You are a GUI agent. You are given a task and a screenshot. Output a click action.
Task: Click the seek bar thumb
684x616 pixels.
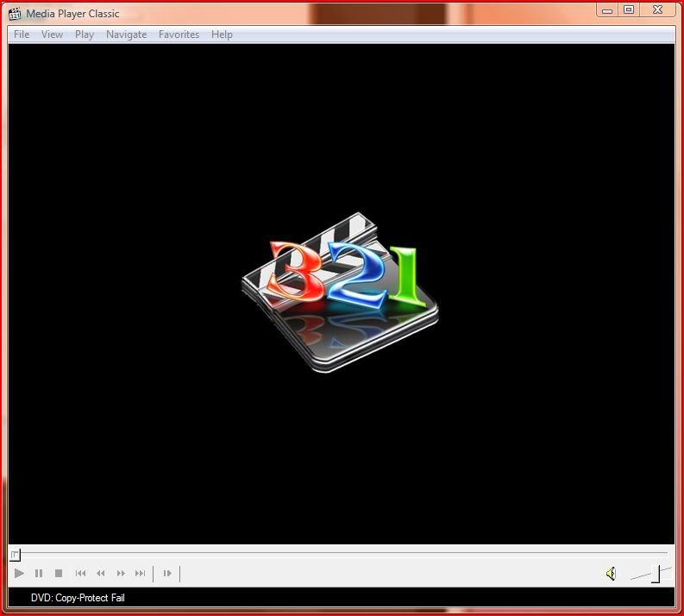[x=15, y=555]
